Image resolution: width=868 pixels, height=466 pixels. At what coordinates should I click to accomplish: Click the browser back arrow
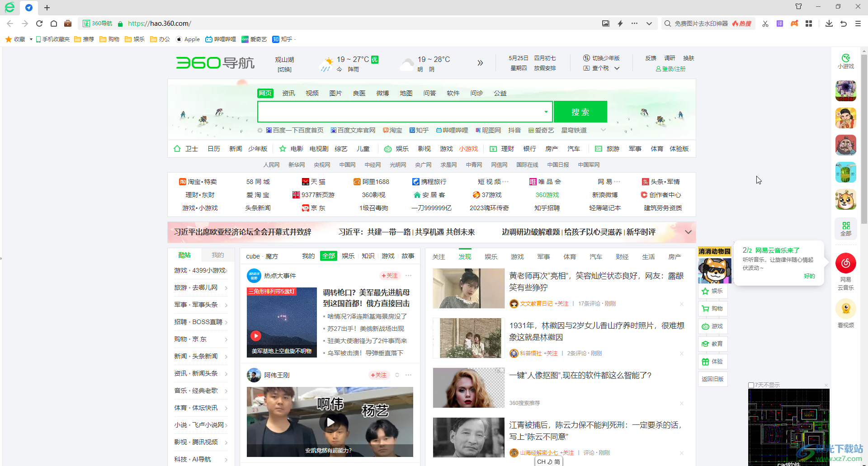pos(10,24)
